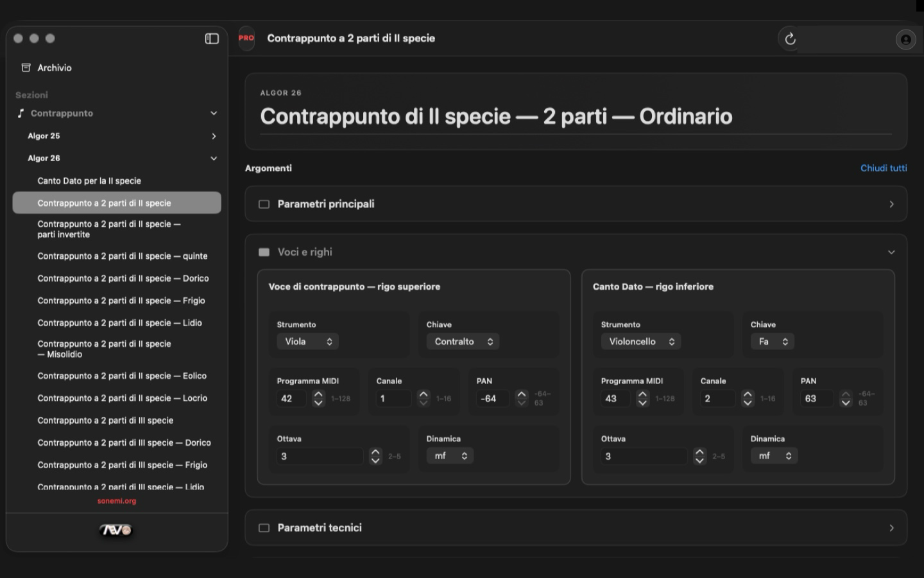Open the Viola instrument dropdown
This screenshot has height=578, width=924.
[x=308, y=342]
